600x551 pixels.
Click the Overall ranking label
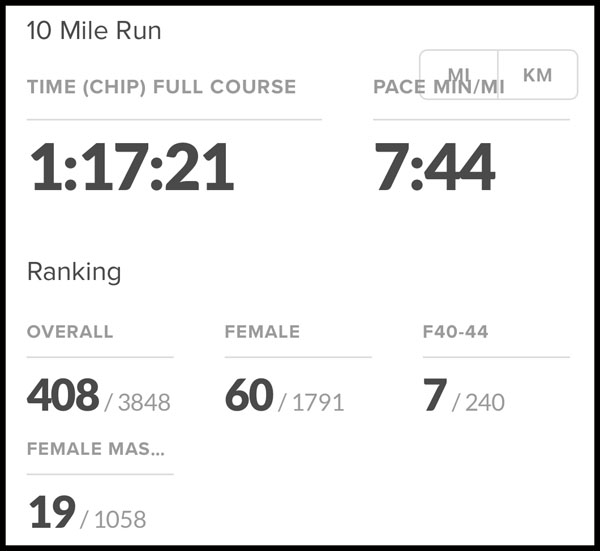[x=70, y=332]
